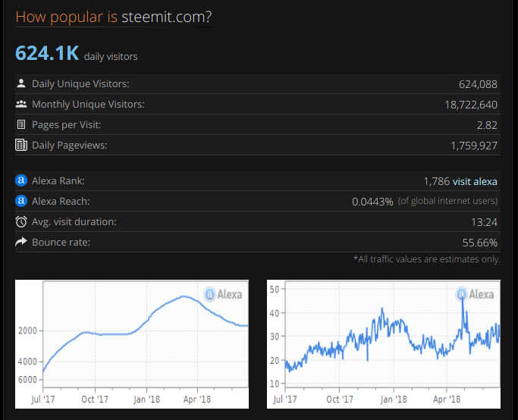Click the steemit.com title text

[x=167, y=17]
